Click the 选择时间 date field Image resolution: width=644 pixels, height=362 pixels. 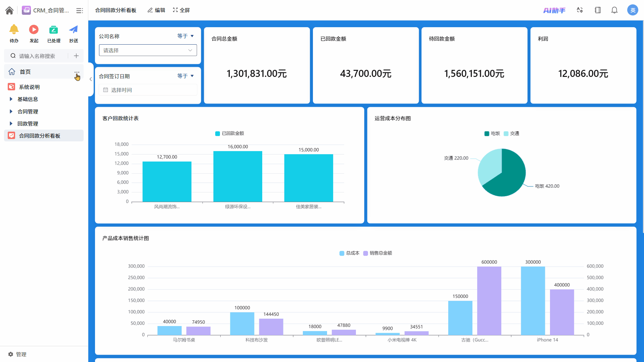[148, 90]
